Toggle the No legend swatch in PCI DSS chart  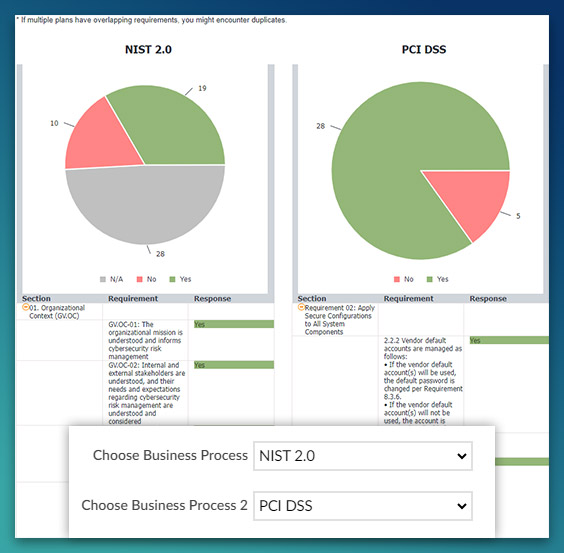[397, 279]
